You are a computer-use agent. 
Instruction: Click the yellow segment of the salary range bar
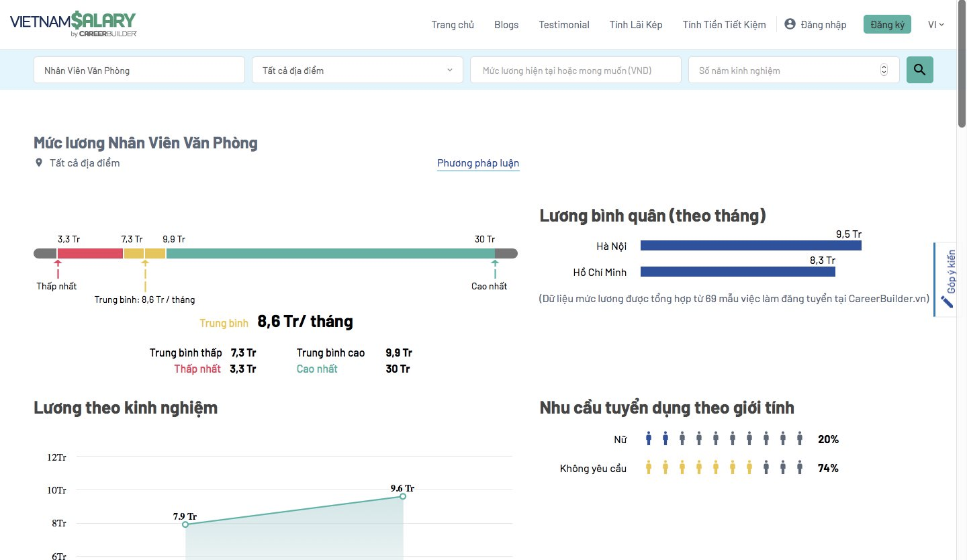tap(144, 253)
